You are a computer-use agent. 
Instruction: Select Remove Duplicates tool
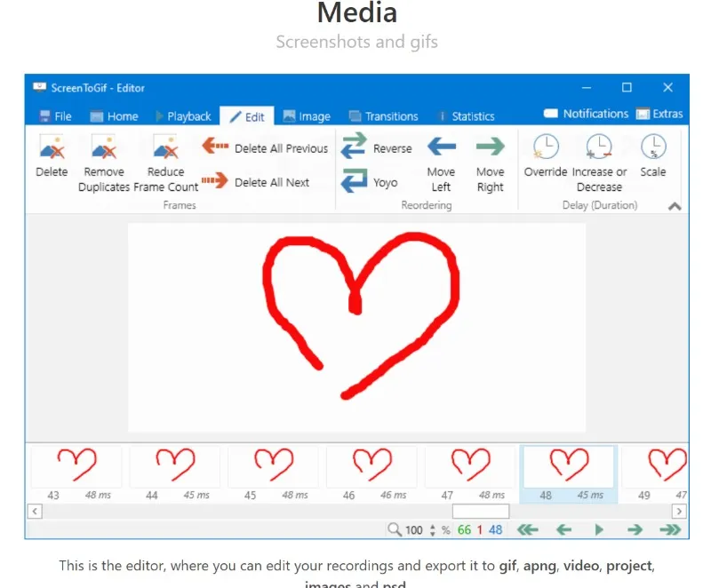coord(104,163)
